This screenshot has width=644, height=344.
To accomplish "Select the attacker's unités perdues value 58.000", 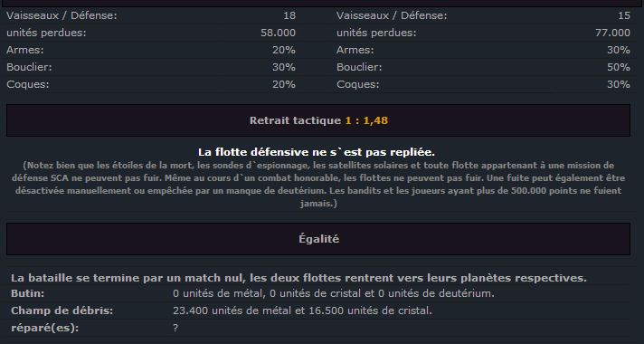I will click(278, 33).
